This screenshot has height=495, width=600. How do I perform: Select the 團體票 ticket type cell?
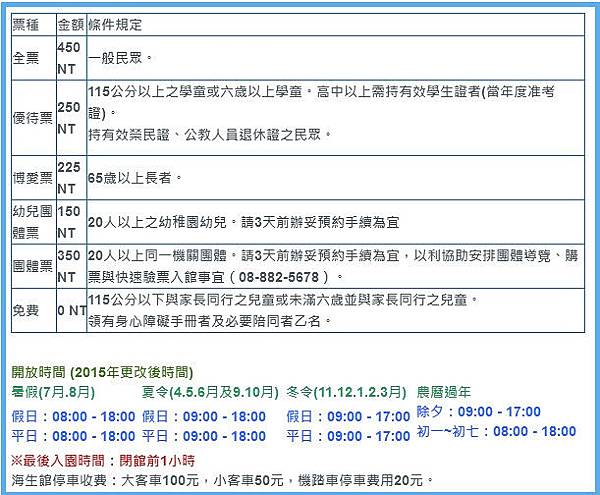(34, 266)
